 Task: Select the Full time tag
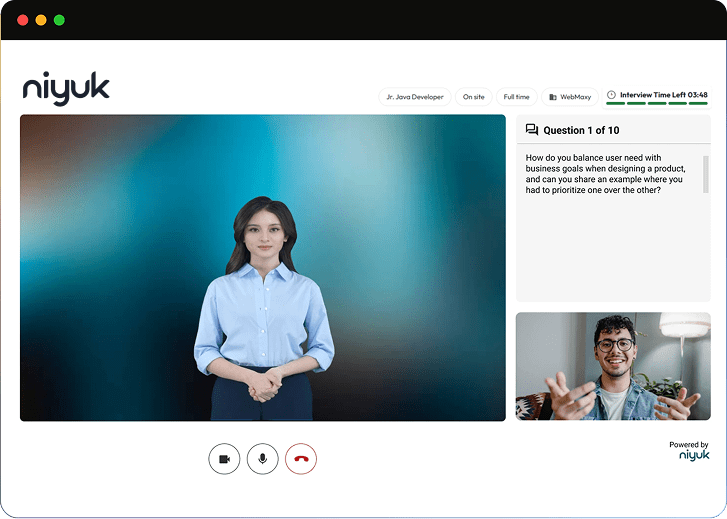516,97
